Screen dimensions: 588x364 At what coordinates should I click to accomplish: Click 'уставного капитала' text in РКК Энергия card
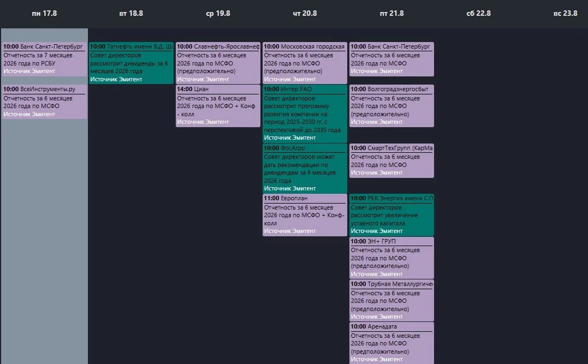point(378,223)
